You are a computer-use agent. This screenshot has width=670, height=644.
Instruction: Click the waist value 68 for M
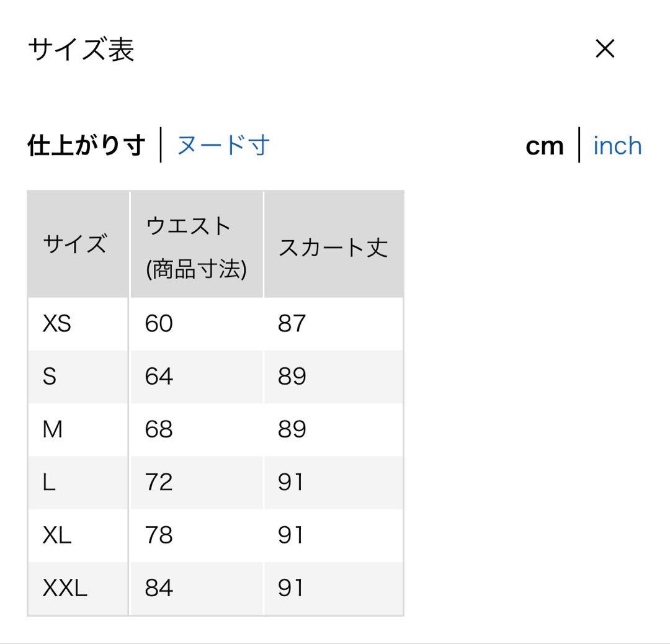click(x=159, y=429)
